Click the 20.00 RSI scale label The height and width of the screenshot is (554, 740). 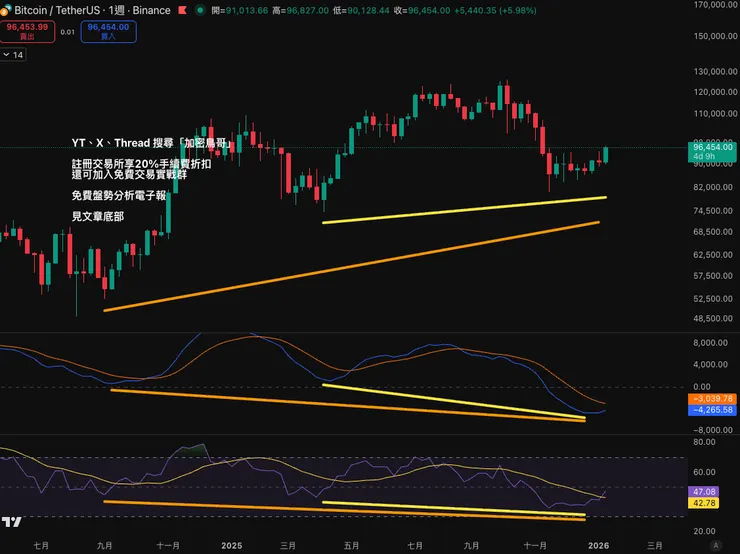point(704,531)
